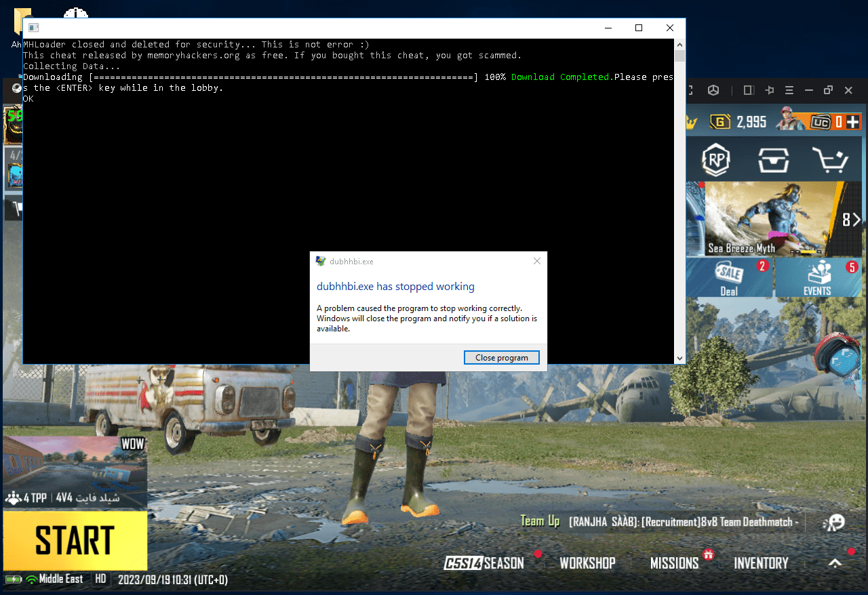Image resolution: width=868 pixels, height=595 pixels.
Task: Click the emulator fullscreen toolbar icon
Action: (x=692, y=90)
